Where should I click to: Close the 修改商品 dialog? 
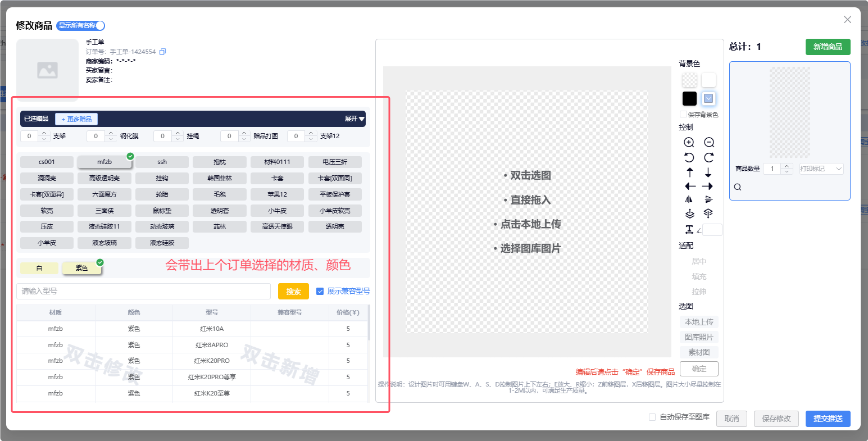coord(848,20)
